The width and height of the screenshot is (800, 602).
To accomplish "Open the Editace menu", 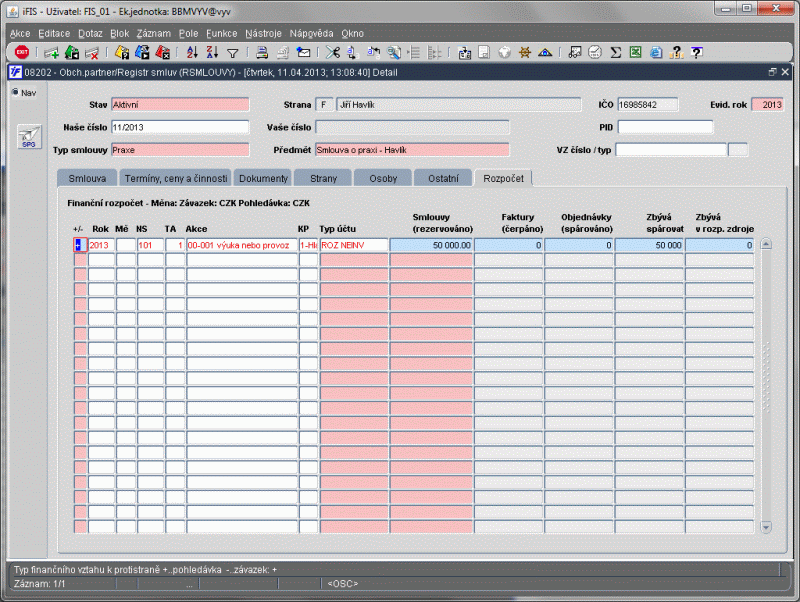I will point(54,34).
